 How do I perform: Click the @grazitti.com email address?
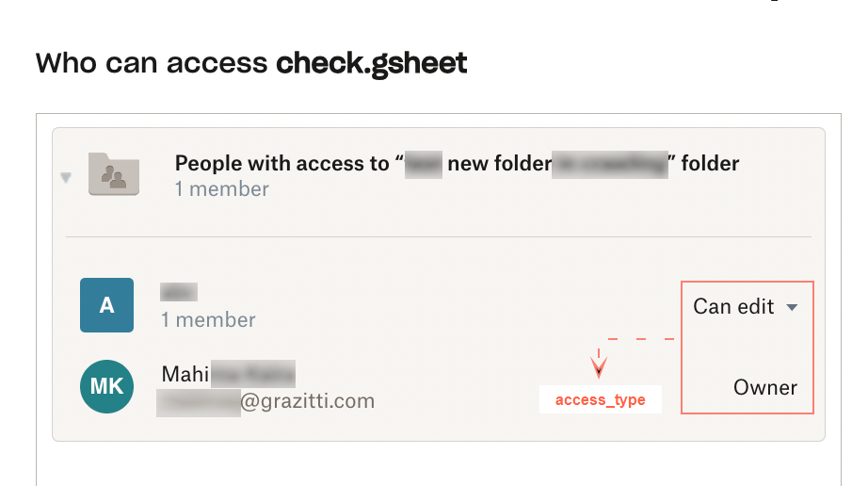point(307,402)
